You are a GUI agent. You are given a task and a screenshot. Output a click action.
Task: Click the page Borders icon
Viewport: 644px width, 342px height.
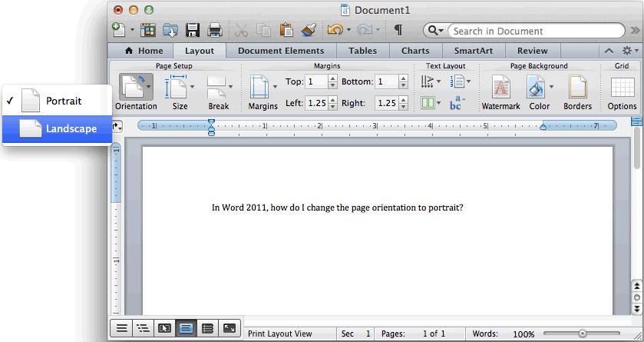coord(577,87)
